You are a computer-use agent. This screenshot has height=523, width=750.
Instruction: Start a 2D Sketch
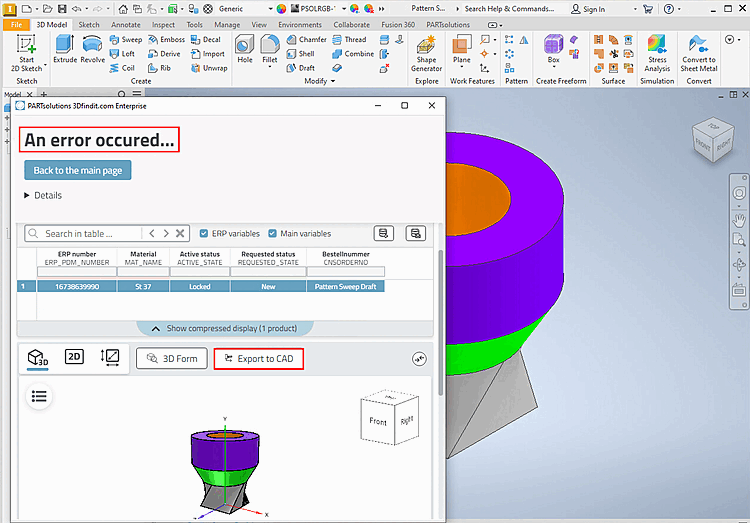point(26,54)
